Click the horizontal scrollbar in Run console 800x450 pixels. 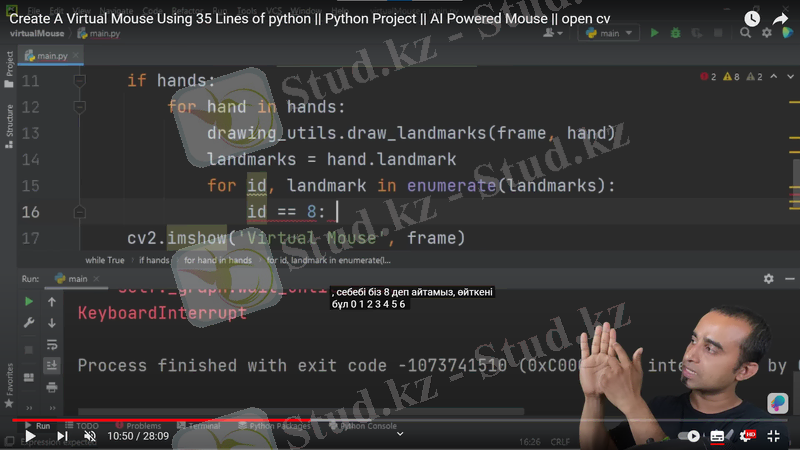pyautogui.click(x=301, y=411)
